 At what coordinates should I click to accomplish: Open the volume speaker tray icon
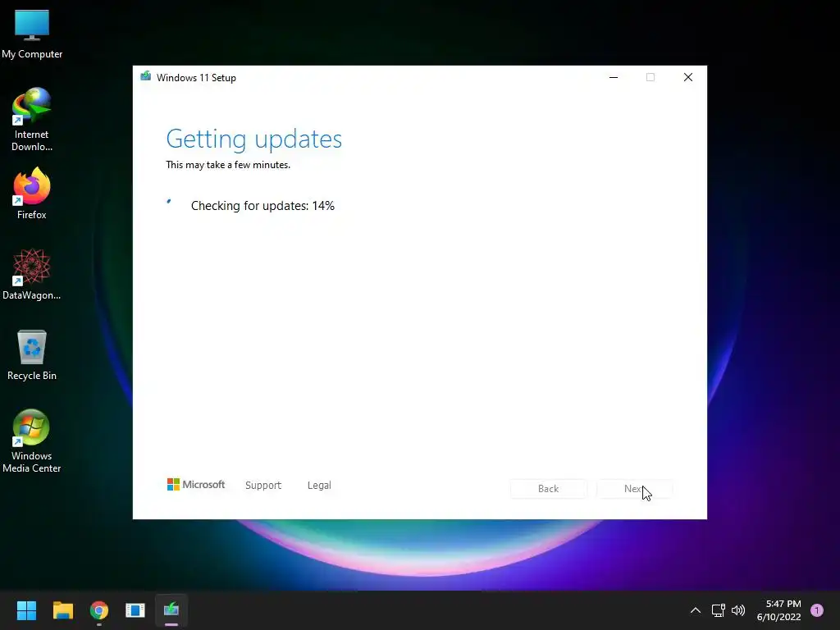click(738, 610)
